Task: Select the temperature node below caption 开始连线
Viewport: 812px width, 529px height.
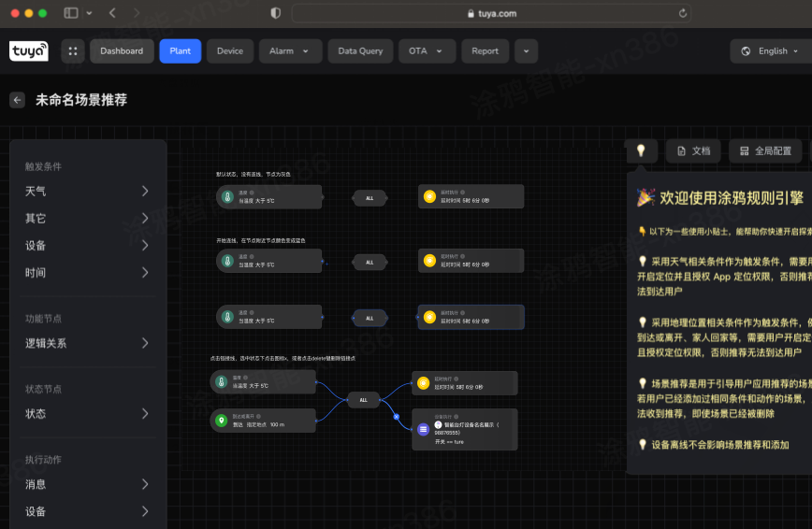Action: tap(269, 261)
